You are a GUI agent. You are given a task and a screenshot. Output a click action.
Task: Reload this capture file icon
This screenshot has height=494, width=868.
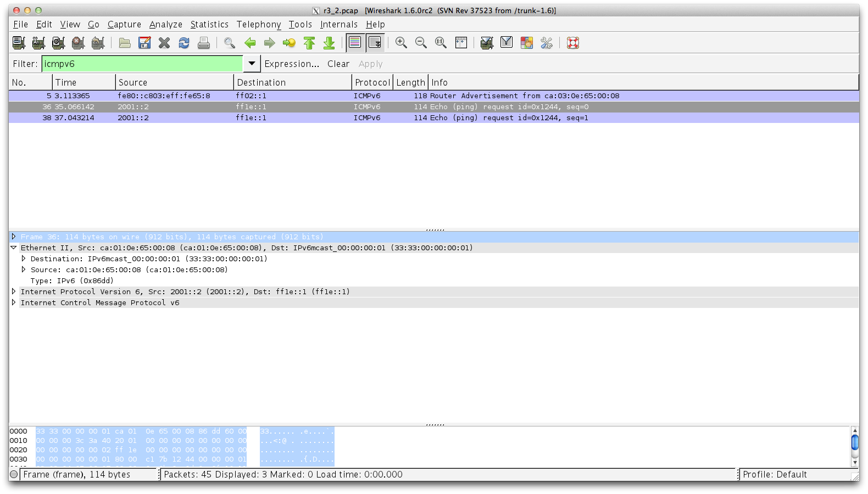[x=184, y=43]
